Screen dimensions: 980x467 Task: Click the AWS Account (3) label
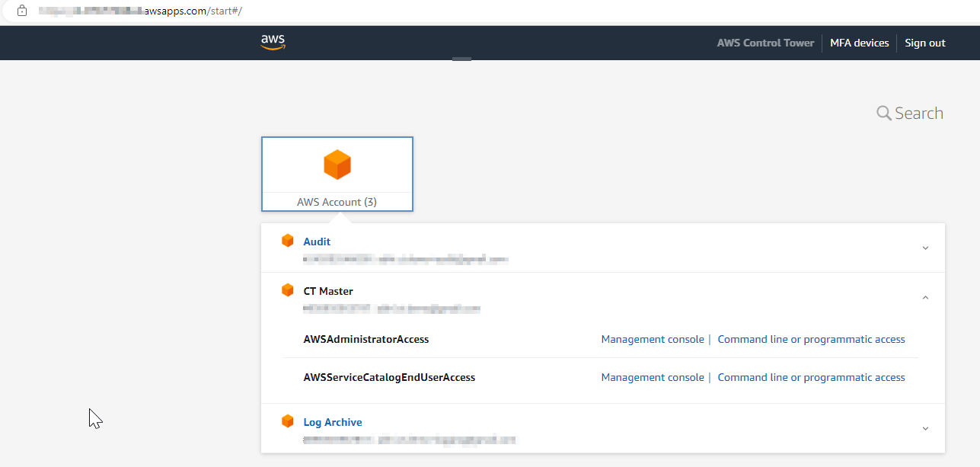[337, 202]
